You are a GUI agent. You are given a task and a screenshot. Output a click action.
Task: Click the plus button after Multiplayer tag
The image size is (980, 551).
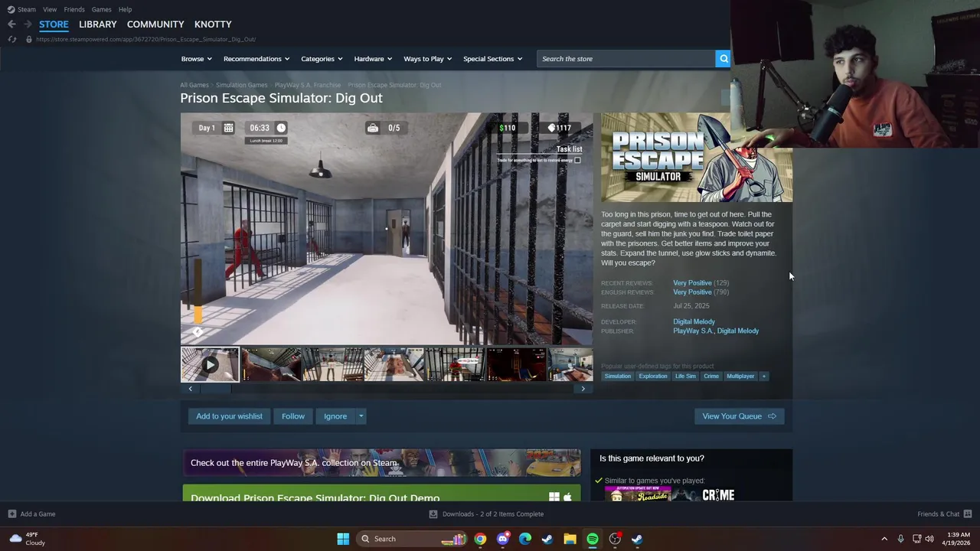tap(763, 376)
